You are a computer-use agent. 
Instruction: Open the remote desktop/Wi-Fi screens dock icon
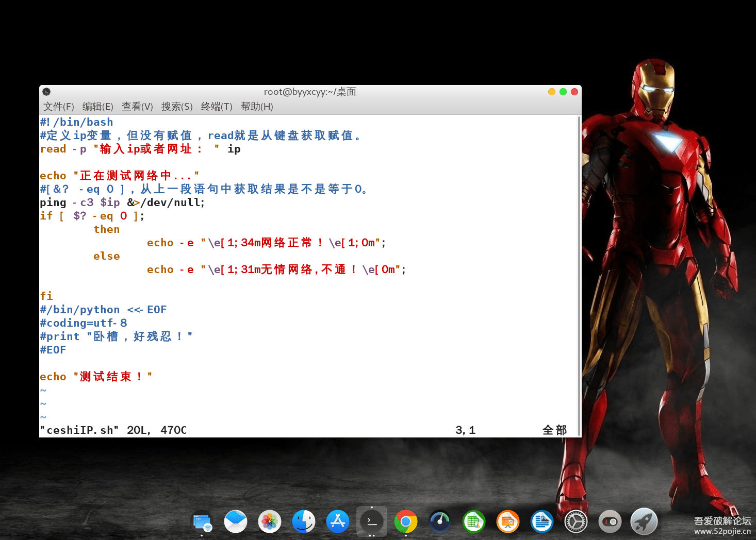202,522
